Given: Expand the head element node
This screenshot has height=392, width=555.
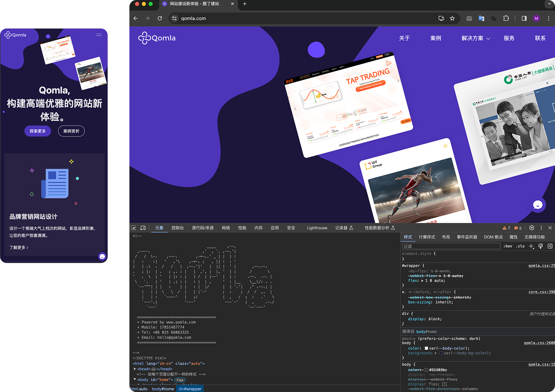Looking at the screenshot, I should 135,369.
